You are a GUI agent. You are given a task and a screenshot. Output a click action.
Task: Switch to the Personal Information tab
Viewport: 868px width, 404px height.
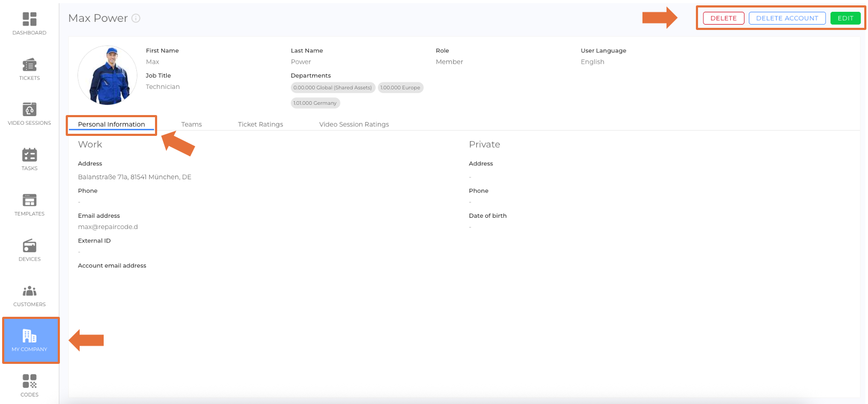[111, 124]
